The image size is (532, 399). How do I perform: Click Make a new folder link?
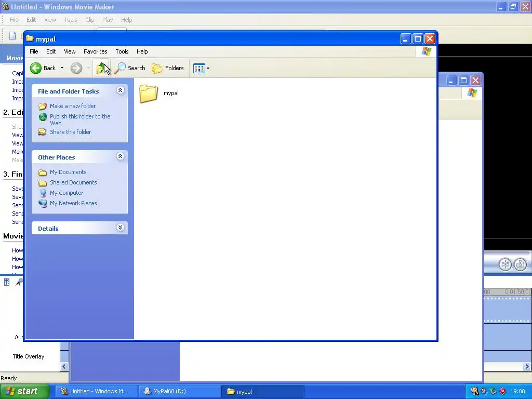(x=73, y=106)
